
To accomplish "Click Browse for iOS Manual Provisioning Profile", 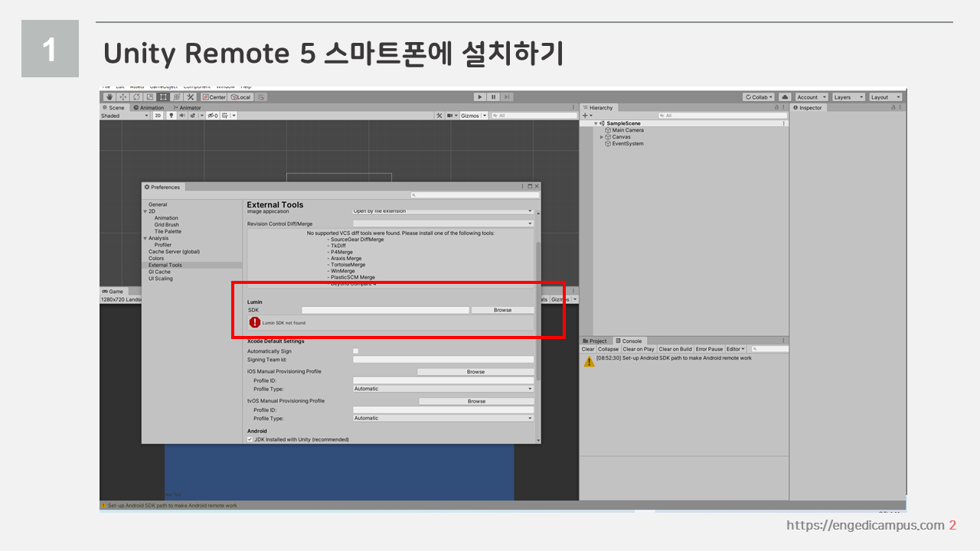I will click(475, 372).
